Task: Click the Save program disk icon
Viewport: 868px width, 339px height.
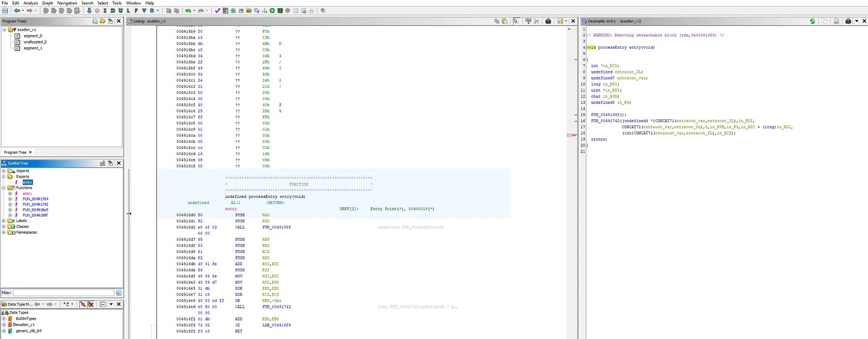Action: pos(5,11)
